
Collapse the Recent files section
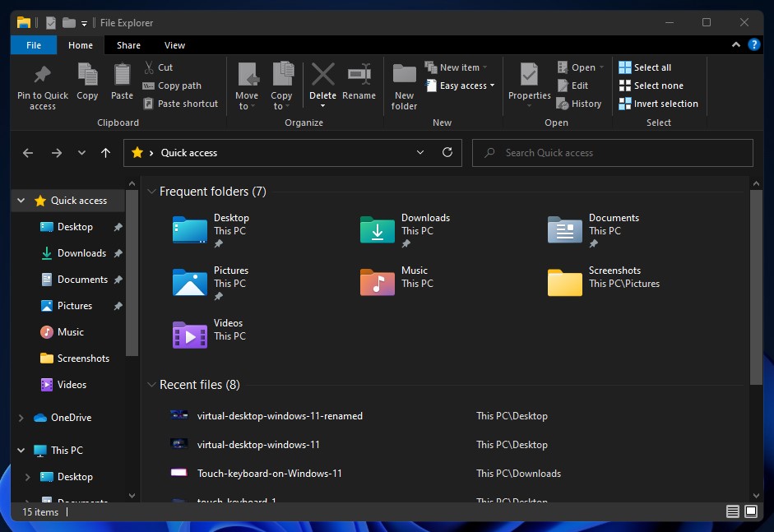(x=151, y=385)
